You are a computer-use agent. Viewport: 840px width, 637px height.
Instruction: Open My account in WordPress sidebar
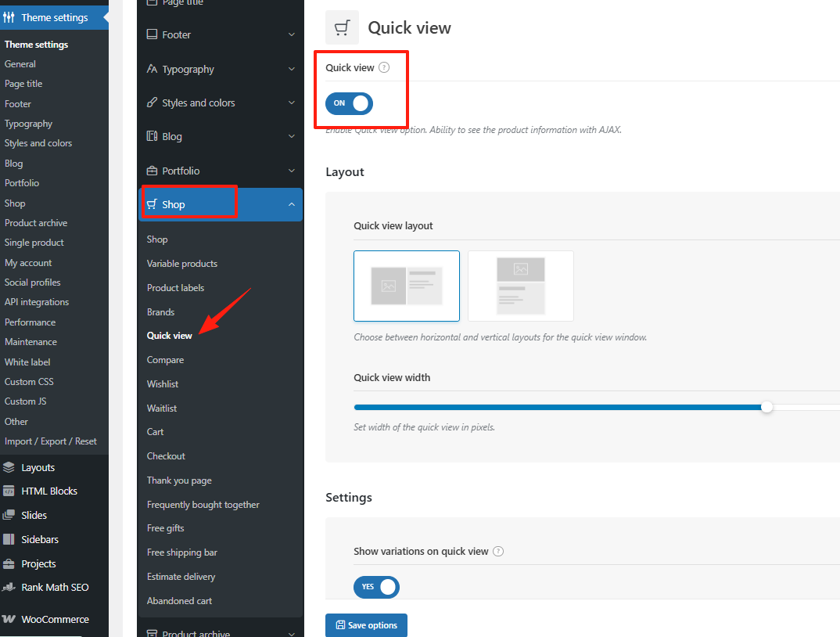coord(28,263)
